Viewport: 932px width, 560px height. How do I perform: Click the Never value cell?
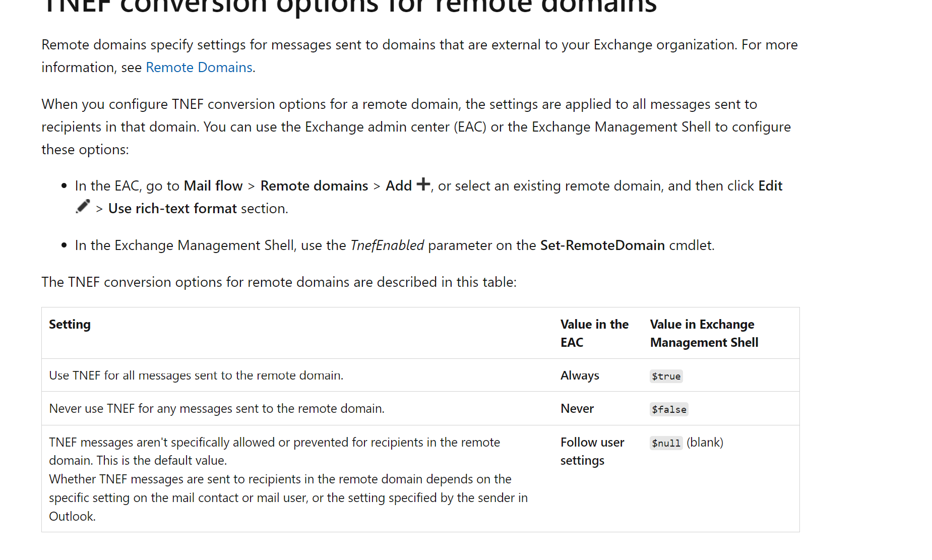pos(577,409)
